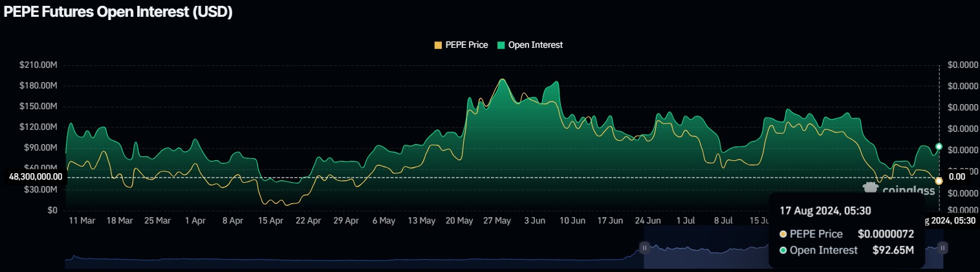980x272 pixels.
Task: Click the 1 Apr x-axis date label
Action: [195, 220]
